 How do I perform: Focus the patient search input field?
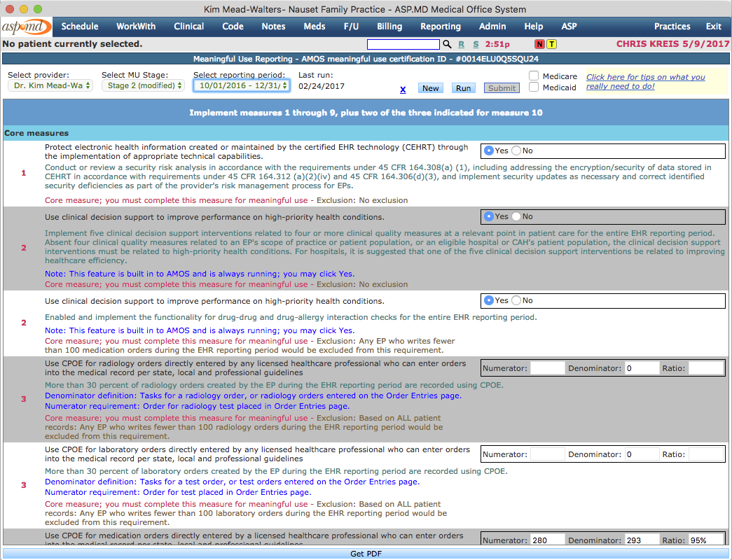pos(403,44)
